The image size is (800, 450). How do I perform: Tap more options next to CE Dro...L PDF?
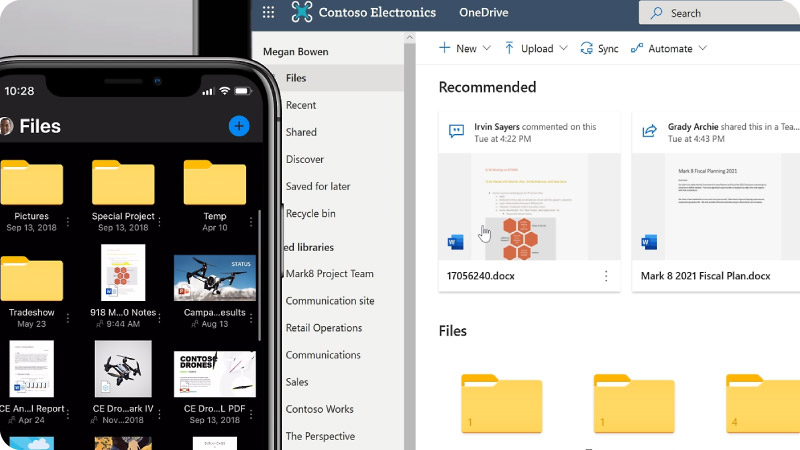pyautogui.click(x=251, y=415)
